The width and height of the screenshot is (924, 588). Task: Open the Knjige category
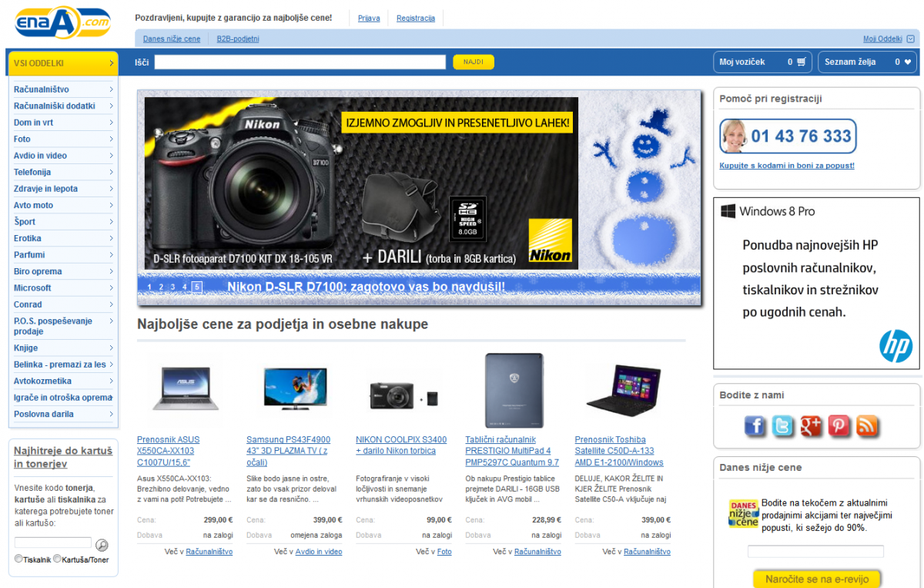63,348
